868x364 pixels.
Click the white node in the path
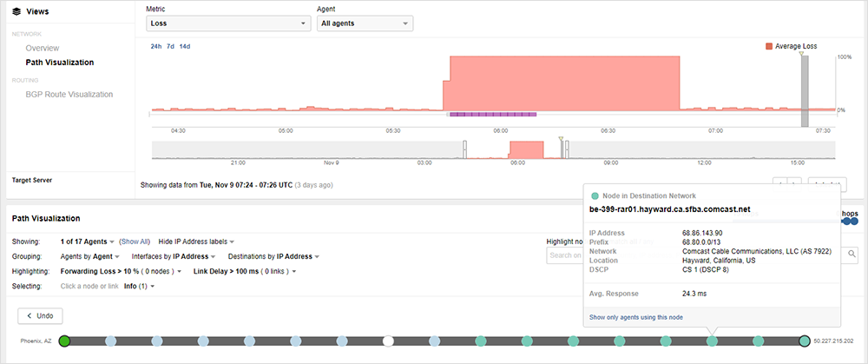pos(389,341)
